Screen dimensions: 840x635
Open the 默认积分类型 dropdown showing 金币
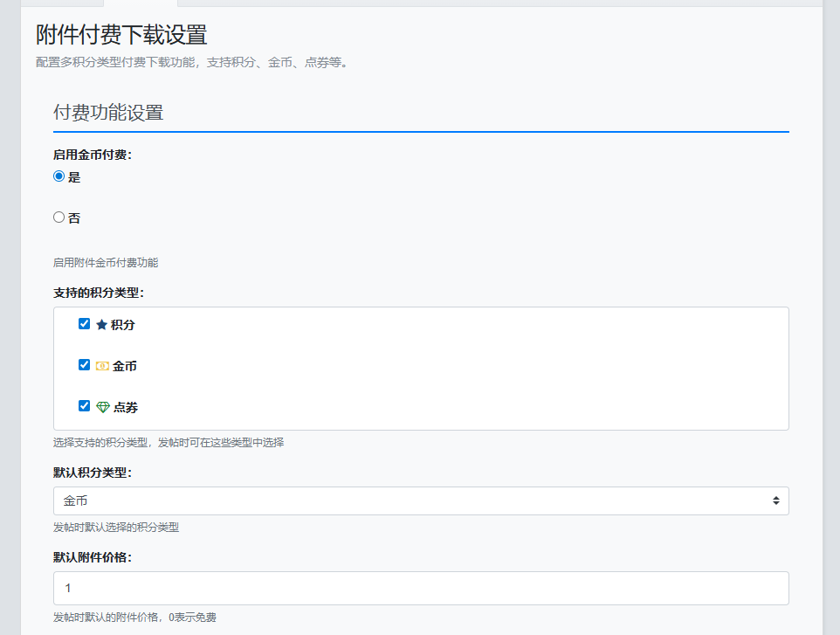pos(419,501)
